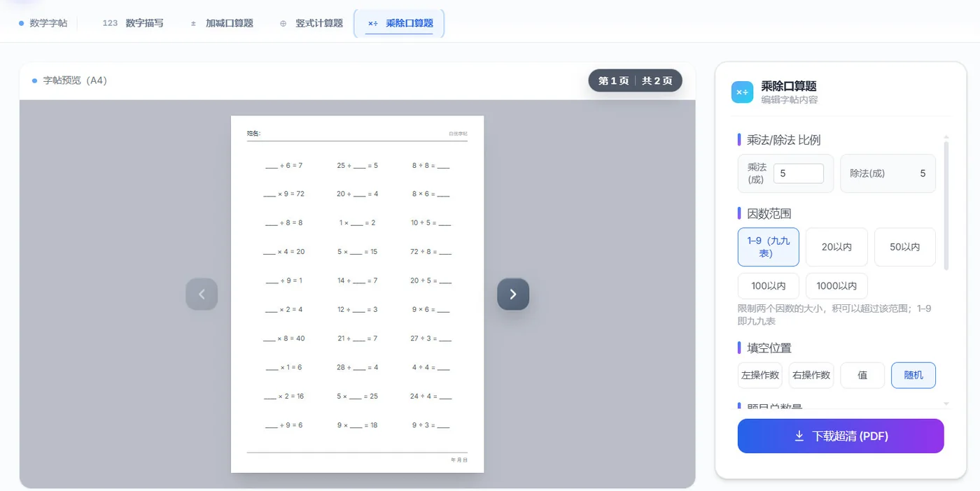Download the 超清 PDF file
The image size is (980, 491).
[x=841, y=436]
